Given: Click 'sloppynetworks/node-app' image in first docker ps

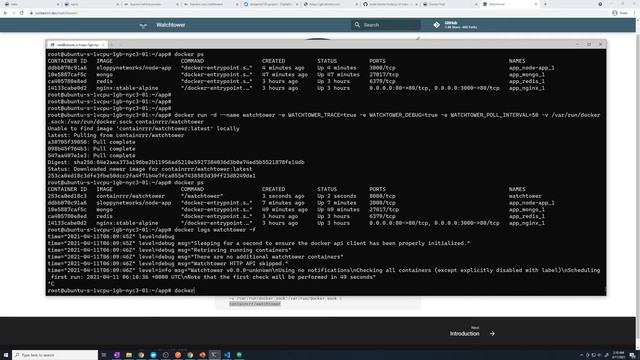Looking at the screenshot, I should pyautogui.click(x=134, y=68).
